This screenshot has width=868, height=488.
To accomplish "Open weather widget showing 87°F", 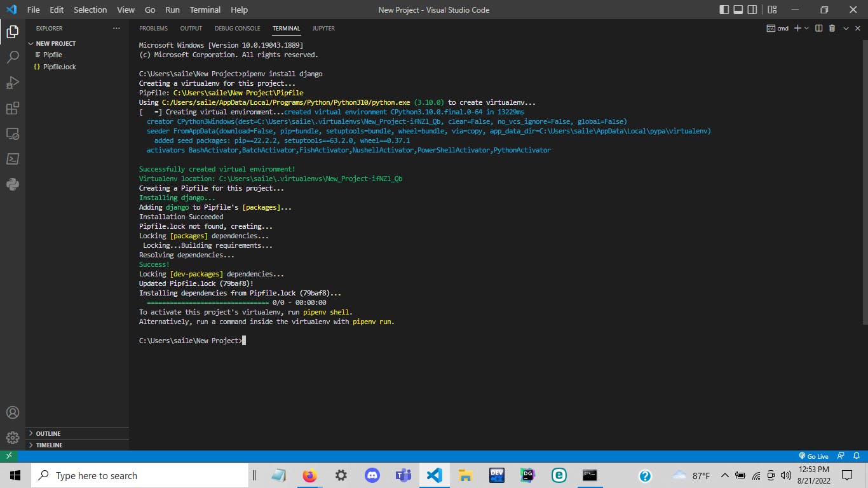I will (690, 475).
